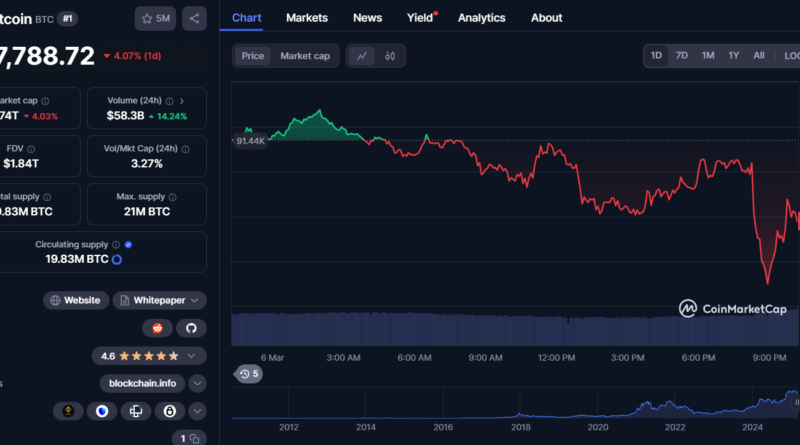Expand the Whitepaper dropdown

point(160,300)
